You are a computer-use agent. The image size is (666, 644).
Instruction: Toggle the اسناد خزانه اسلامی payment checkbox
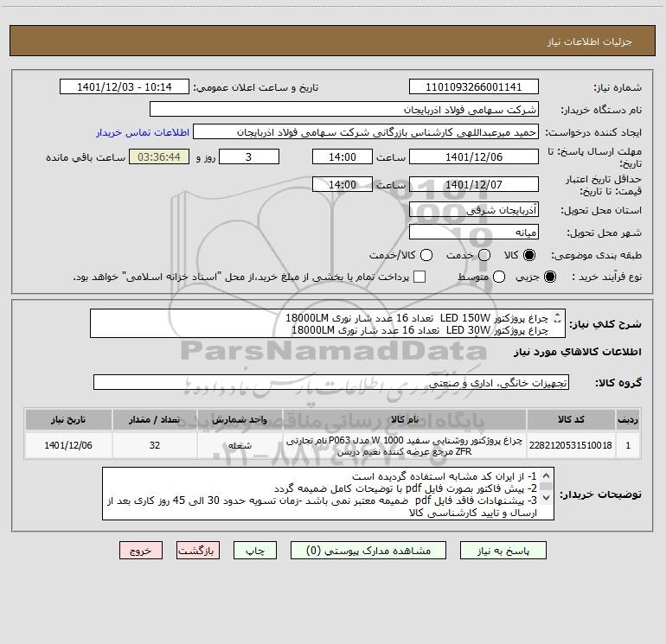tap(419, 277)
